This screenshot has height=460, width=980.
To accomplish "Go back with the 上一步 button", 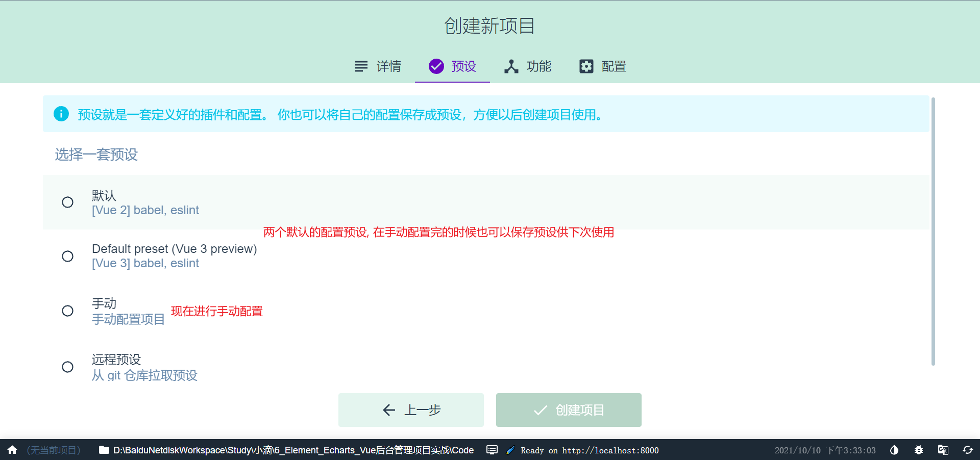I will (x=411, y=410).
